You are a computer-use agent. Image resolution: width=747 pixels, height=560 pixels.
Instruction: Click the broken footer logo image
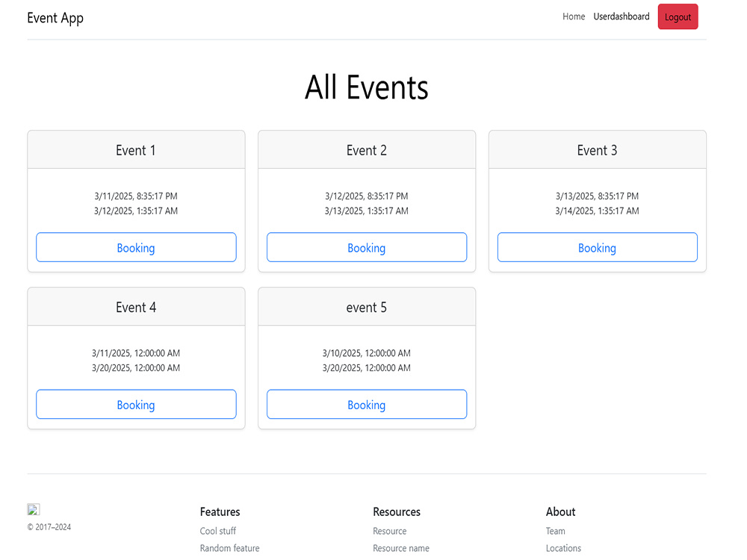34,509
